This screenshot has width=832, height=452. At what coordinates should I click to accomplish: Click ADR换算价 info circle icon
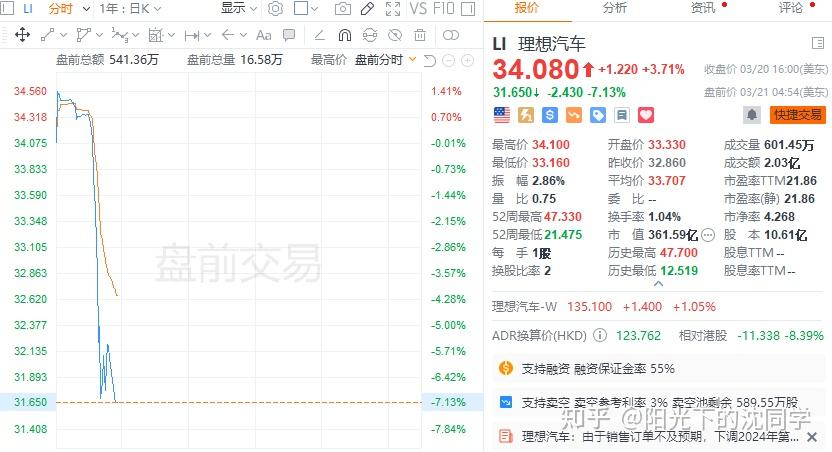coord(600,335)
